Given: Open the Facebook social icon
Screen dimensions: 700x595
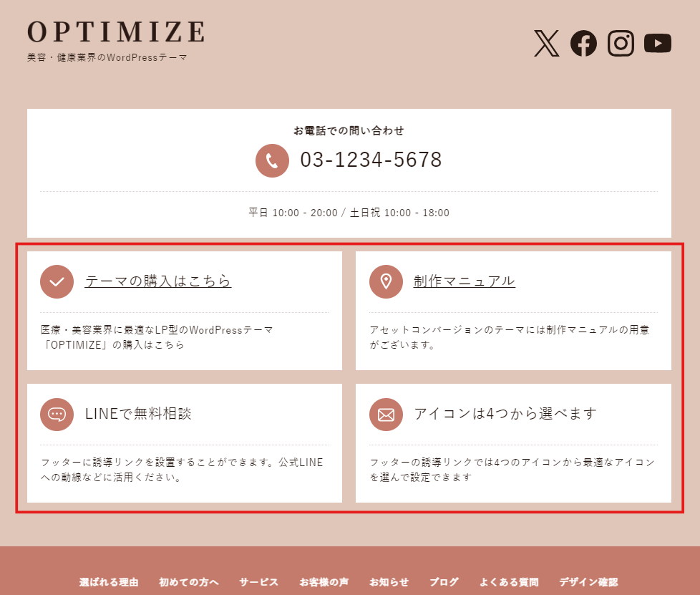Looking at the screenshot, I should point(583,44).
